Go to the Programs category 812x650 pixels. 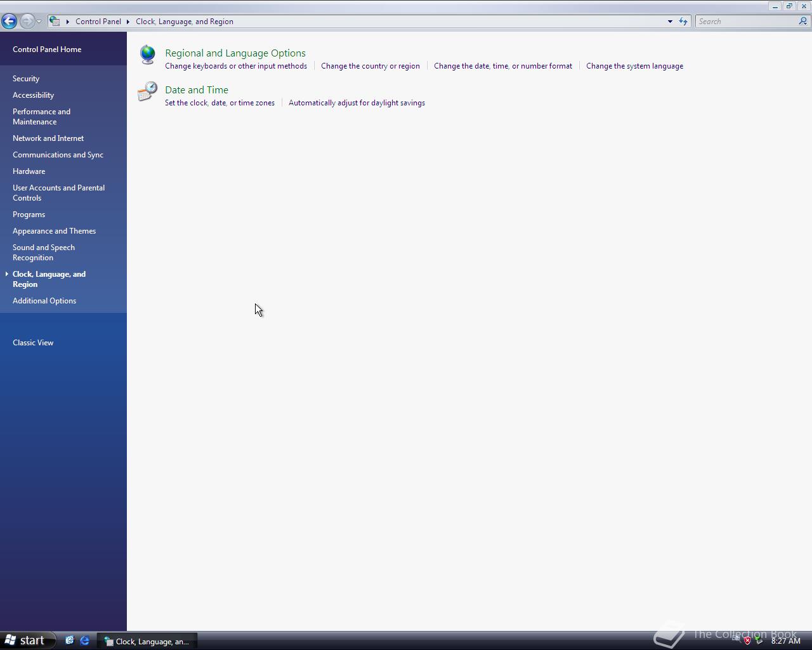tap(29, 215)
